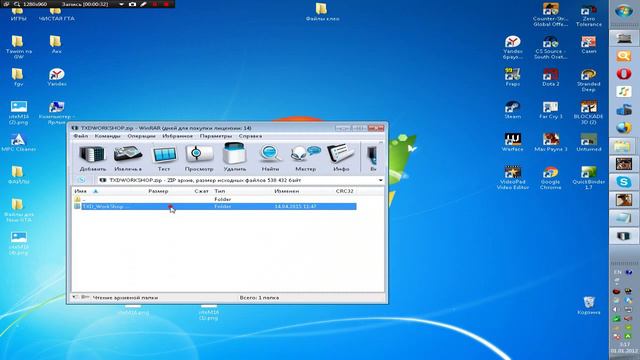The image size is (640, 360).
Task: Open the BLOCKADE 3D (2) desktop shortcut
Action: 589,112
